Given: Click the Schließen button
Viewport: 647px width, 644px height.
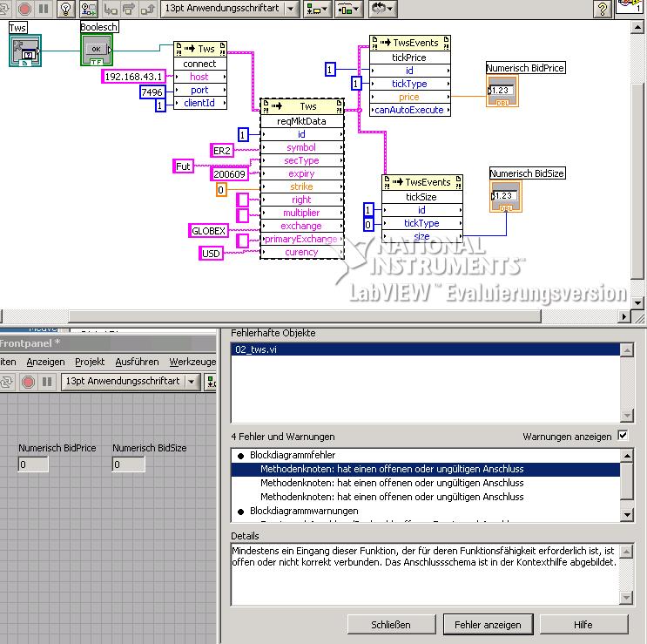Looking at the screenshot, I should 391,625.
